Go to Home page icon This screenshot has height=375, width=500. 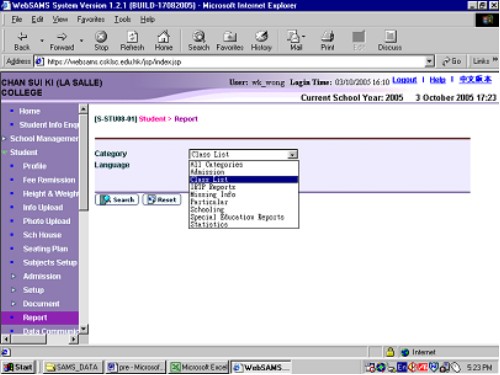click(163, 36)
